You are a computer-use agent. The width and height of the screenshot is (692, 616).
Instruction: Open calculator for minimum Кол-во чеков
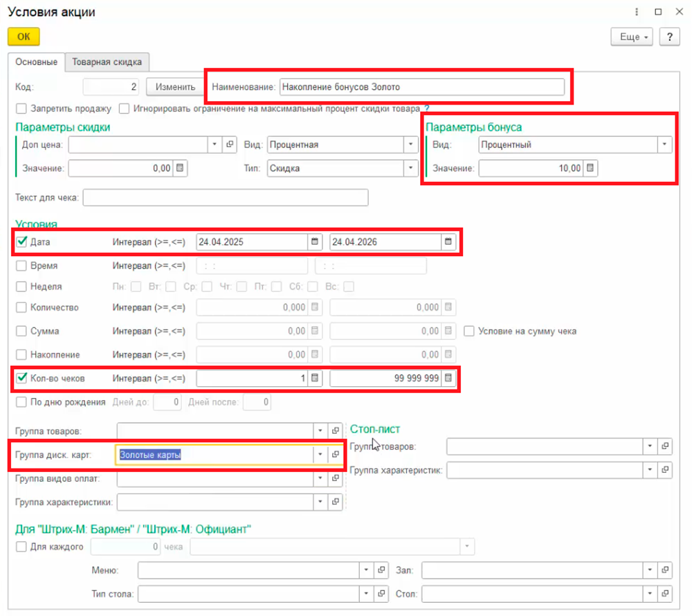tap(314, 379)
